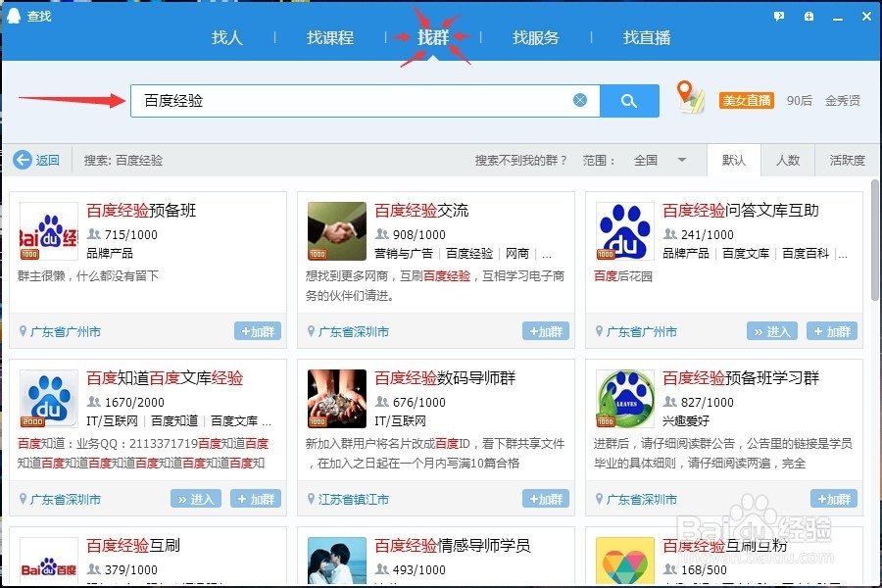Open group title 百度知道百度文库经验
Image resolution: width=882 pixels, height=588 pixels.
coord(165,377)
